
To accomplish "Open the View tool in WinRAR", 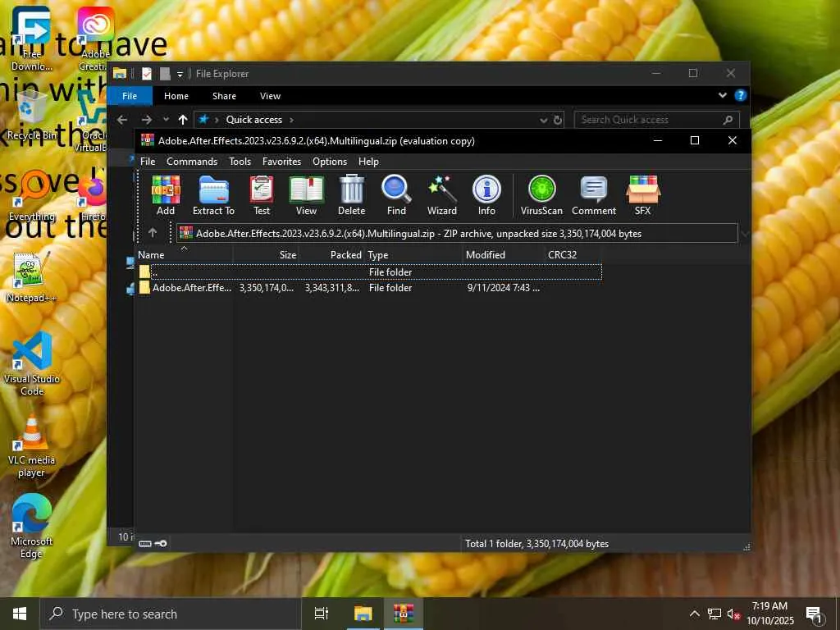I will (307, 195).
